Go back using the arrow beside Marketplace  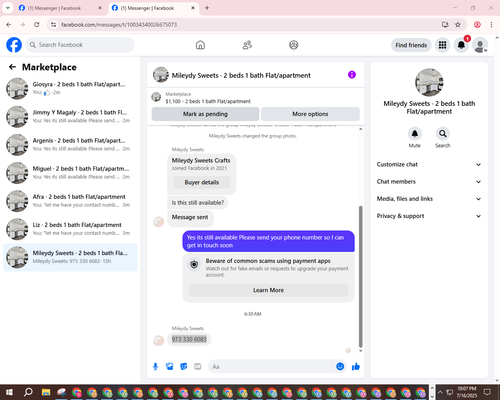click(x=12, y=67)
